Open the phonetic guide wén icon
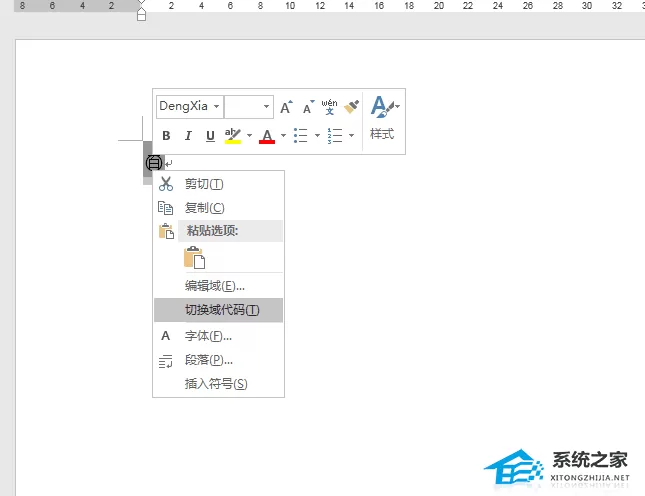Image resolution: width=645 pixels, height=496 pixels. point(329,107)
